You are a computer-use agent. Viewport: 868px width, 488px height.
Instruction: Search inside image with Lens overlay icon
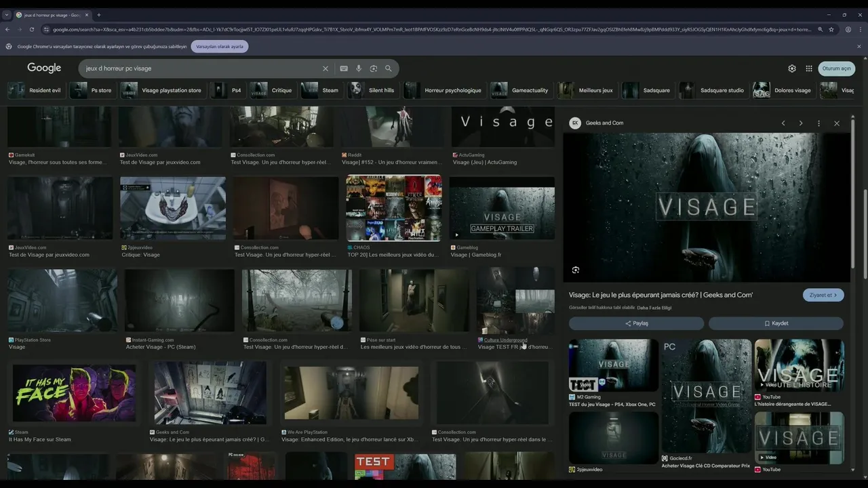[576, 270]
